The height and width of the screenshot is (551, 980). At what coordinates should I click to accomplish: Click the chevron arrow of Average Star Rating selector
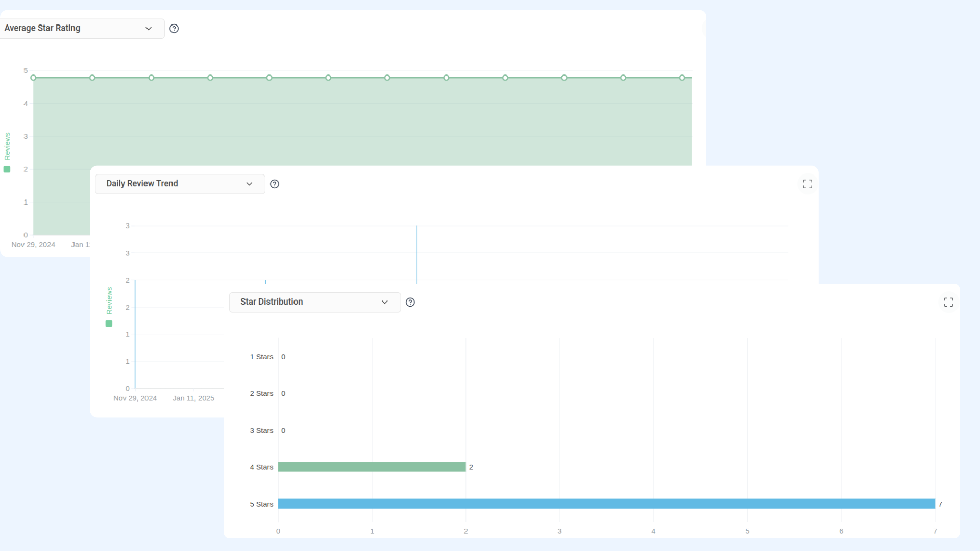tap(149, 29)
